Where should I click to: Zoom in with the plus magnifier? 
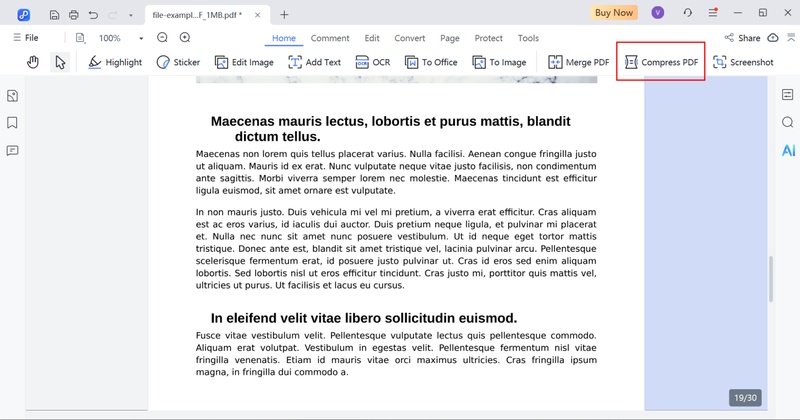(185, 37)
